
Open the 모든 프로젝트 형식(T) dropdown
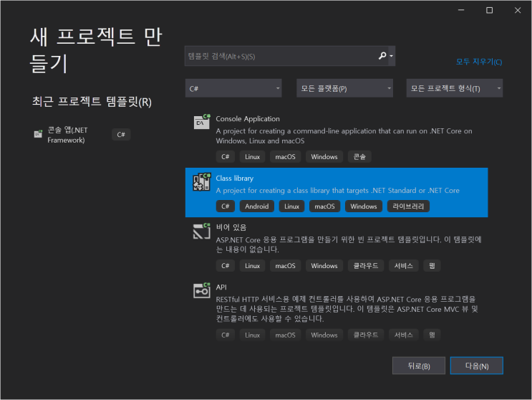tap(455, 88)
